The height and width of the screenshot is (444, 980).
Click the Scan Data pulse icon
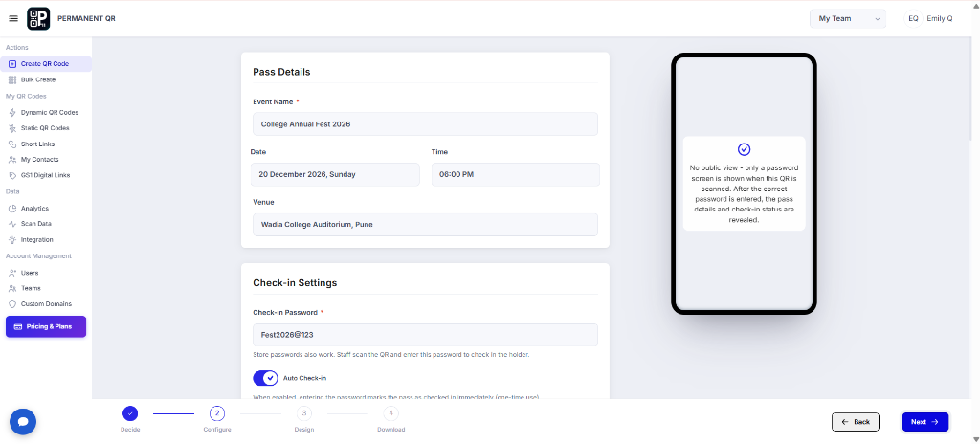coord(12,224)
